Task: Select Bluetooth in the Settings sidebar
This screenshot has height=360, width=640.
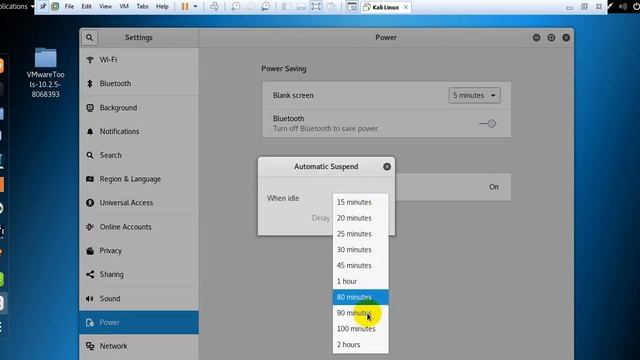Action: 139,83
